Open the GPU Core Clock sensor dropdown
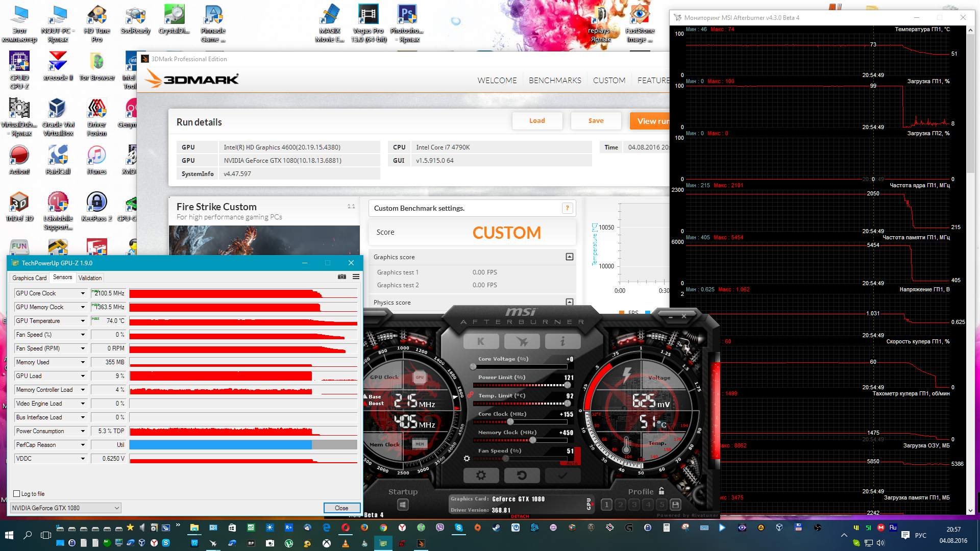980x551 pixels. 83,293
